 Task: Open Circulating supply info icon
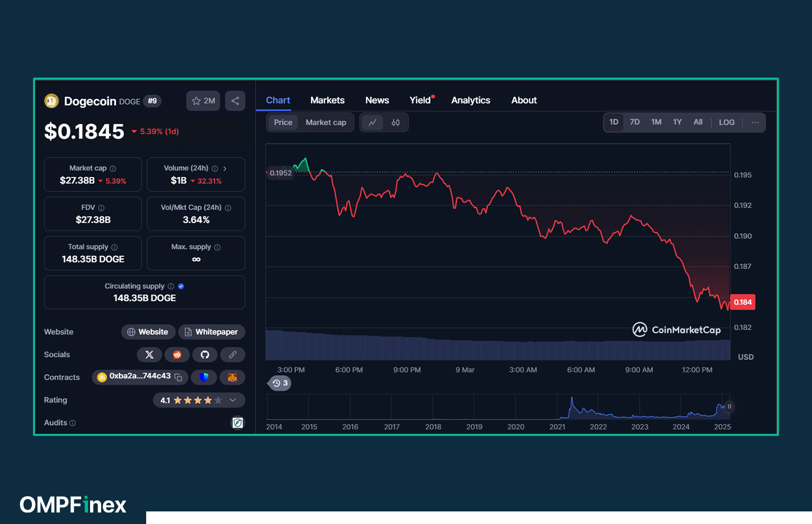coord(171,287)
